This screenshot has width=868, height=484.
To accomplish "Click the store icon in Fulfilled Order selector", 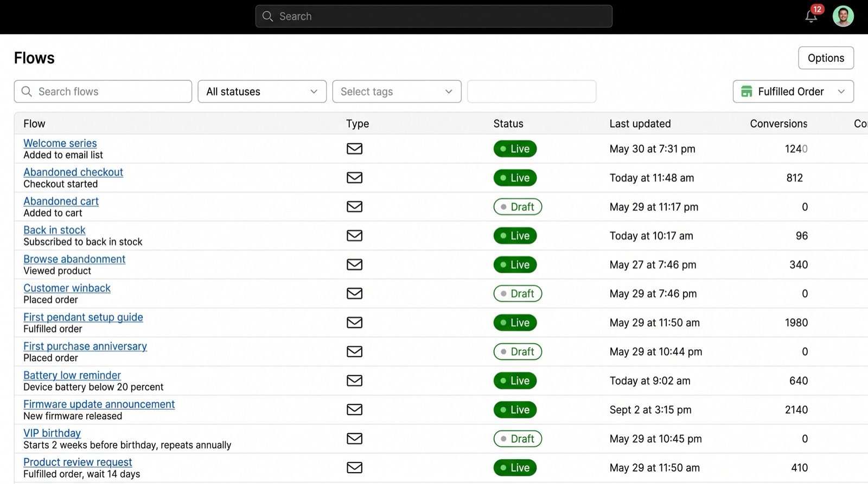I will 746,92.
